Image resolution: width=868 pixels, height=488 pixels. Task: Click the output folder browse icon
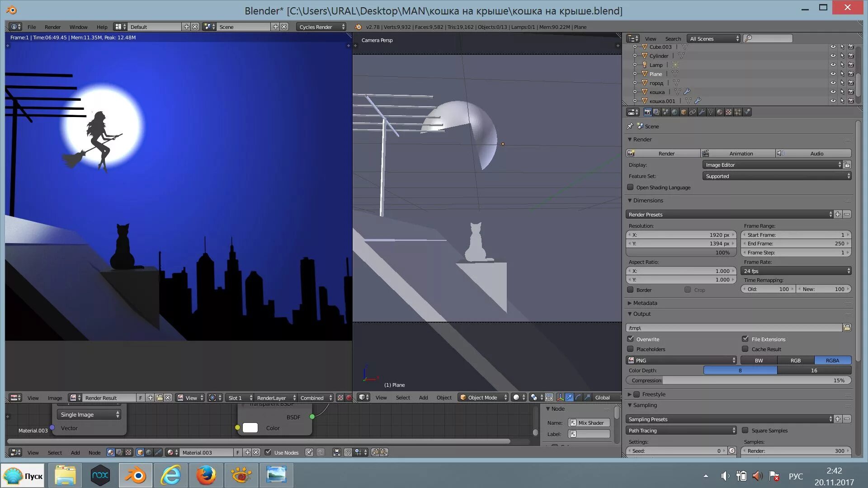point(846,328)
